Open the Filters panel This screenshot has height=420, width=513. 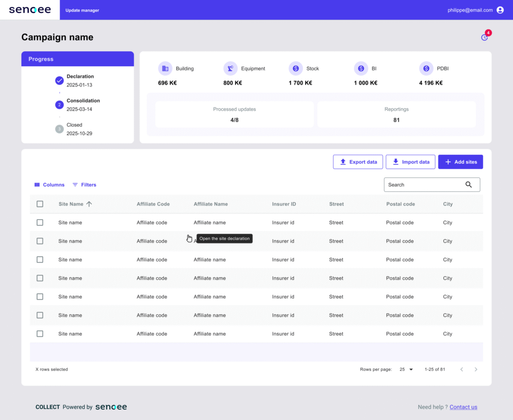tap(84, 185)
